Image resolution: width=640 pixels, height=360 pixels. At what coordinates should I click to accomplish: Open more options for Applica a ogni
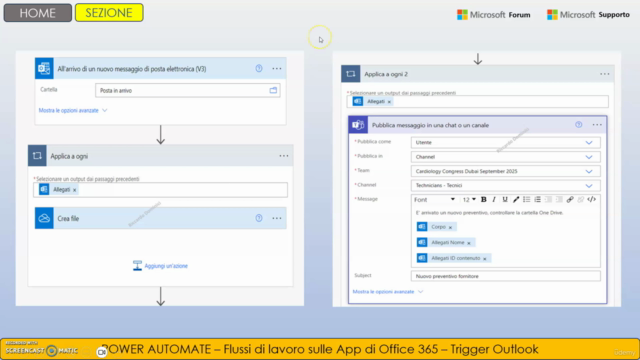(284, 156)
